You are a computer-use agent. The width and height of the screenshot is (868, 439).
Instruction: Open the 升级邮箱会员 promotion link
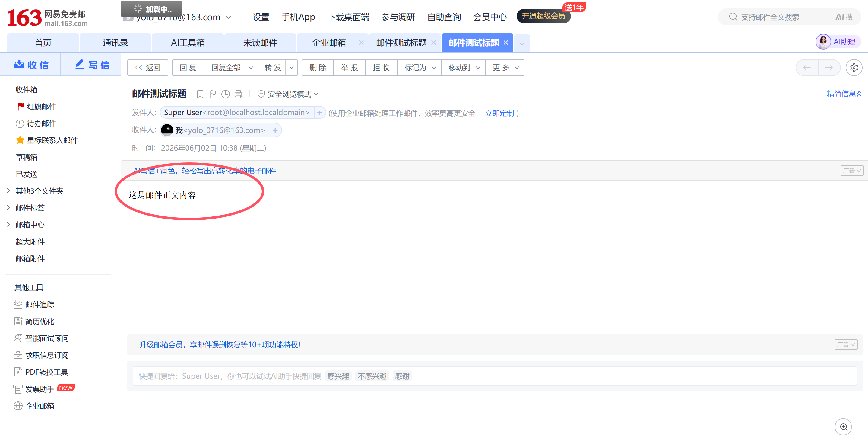(220, 344)
